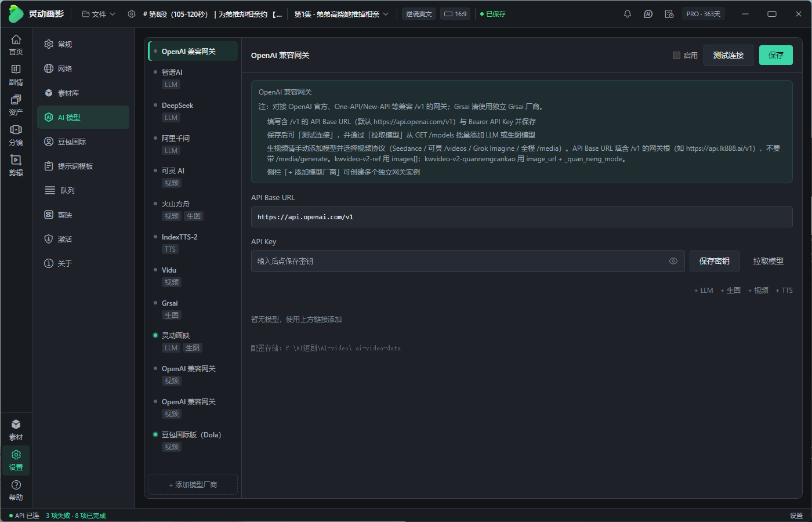This screenshot has height=522, width=812.
Task: Click the 逆袭爽文 genre tag
Action: tap(419, 14)
